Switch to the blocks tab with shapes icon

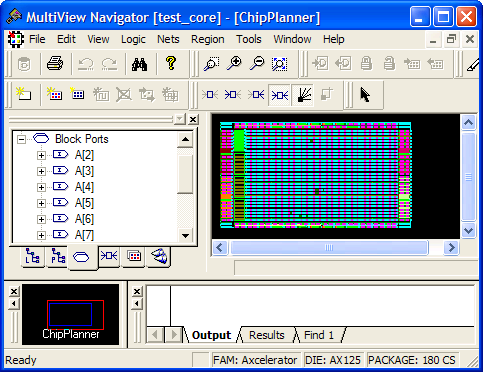[x=159, y=256]
